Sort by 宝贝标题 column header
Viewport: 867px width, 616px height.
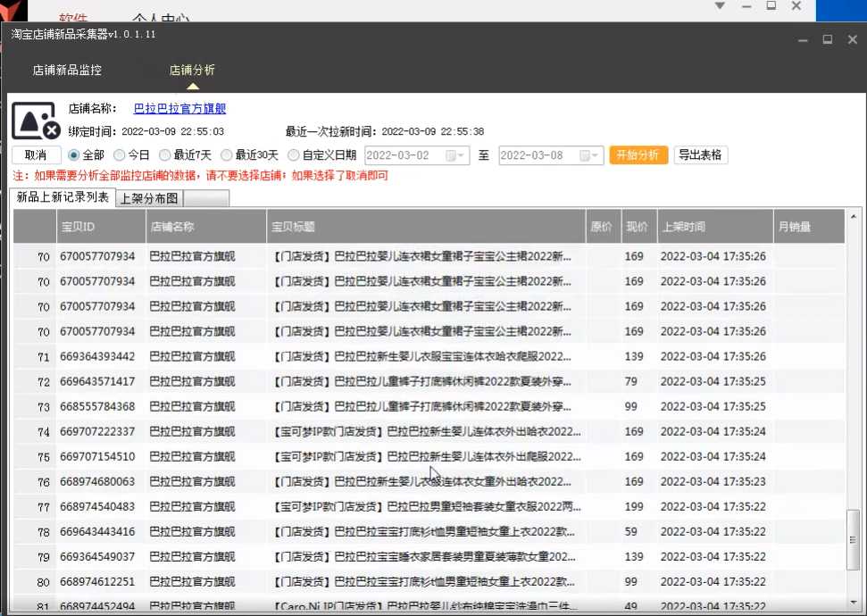426,227
